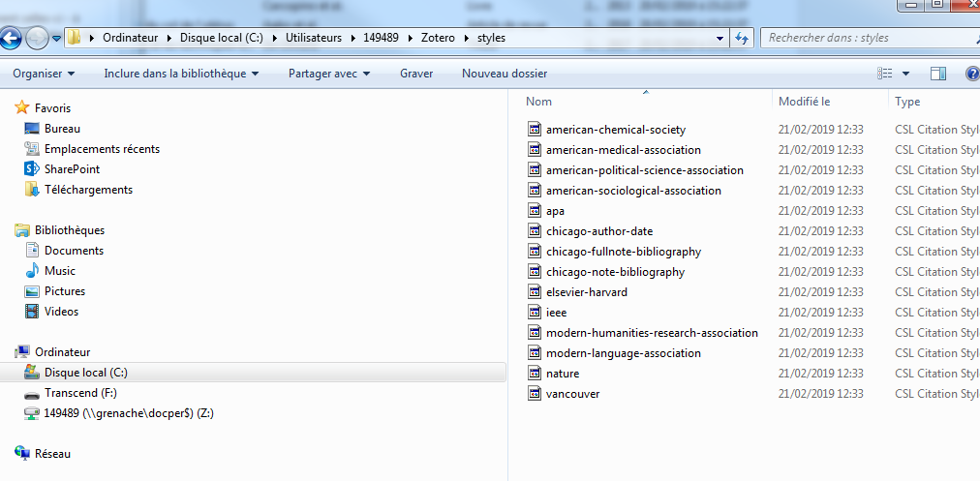980x481 pixels.
Task: Click ieee file icon
Action: coord(535,313)
